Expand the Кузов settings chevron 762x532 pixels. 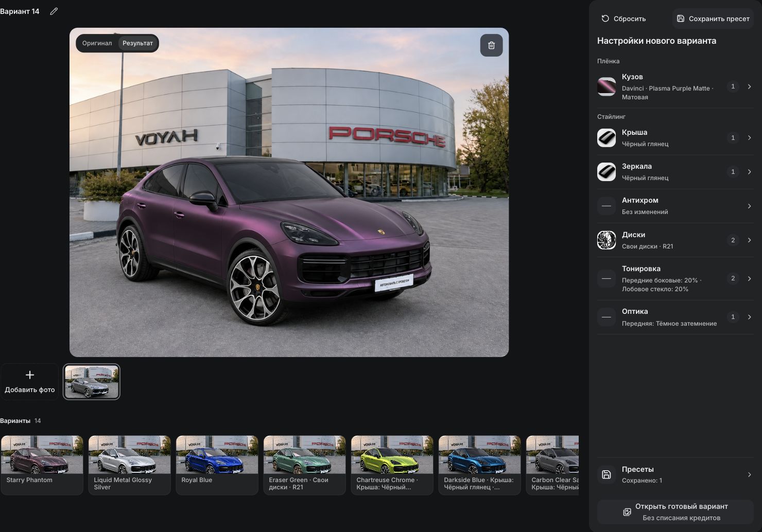(749, 86)
